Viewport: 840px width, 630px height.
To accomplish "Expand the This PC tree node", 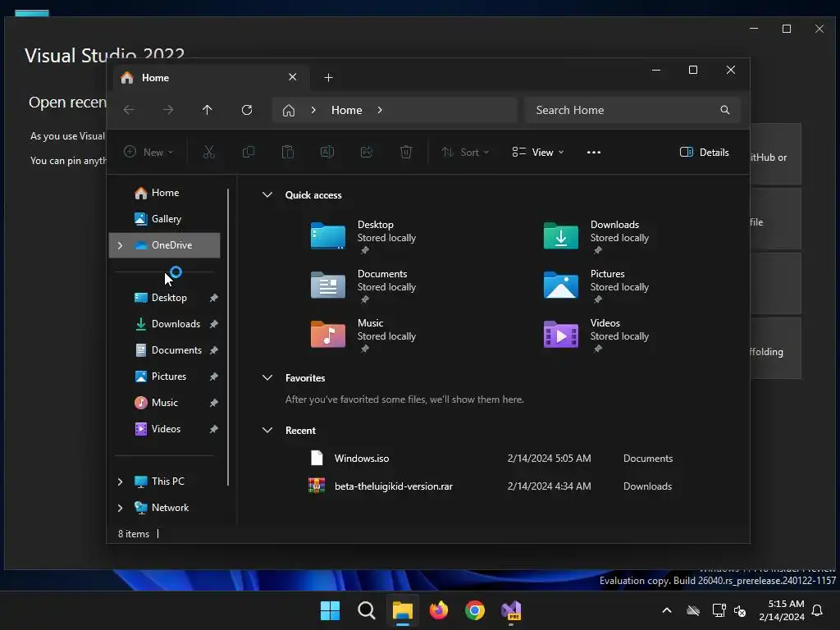I will pyautogui.click(x=120, y=482).
